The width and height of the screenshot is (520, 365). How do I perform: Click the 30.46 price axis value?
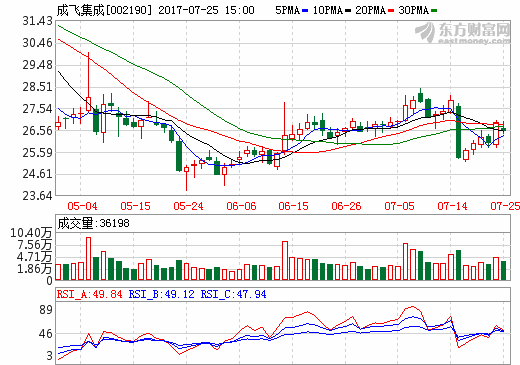pos(38,43)
